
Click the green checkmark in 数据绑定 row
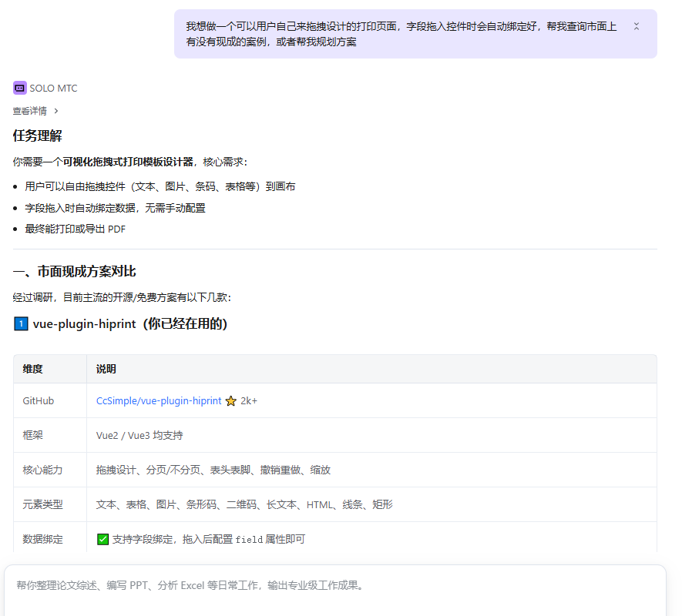(x=102, y=540)
